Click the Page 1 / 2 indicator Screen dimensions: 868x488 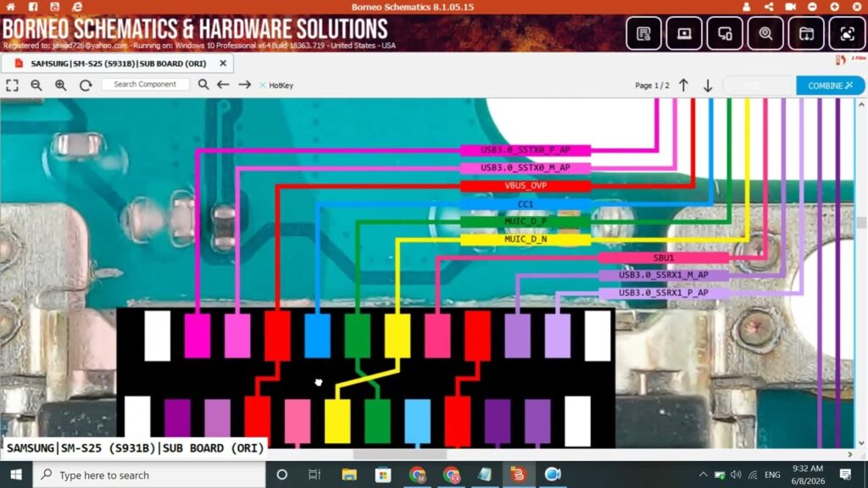pos(652,86)
